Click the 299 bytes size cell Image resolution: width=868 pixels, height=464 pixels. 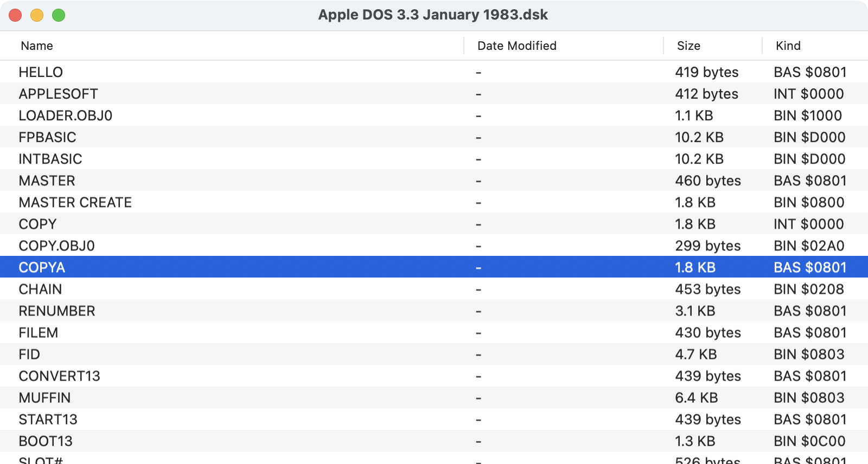pyautogui.click(x=708, y=246)
